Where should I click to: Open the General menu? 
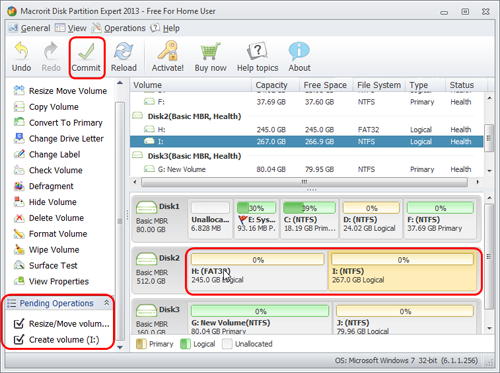coord(30,28)
